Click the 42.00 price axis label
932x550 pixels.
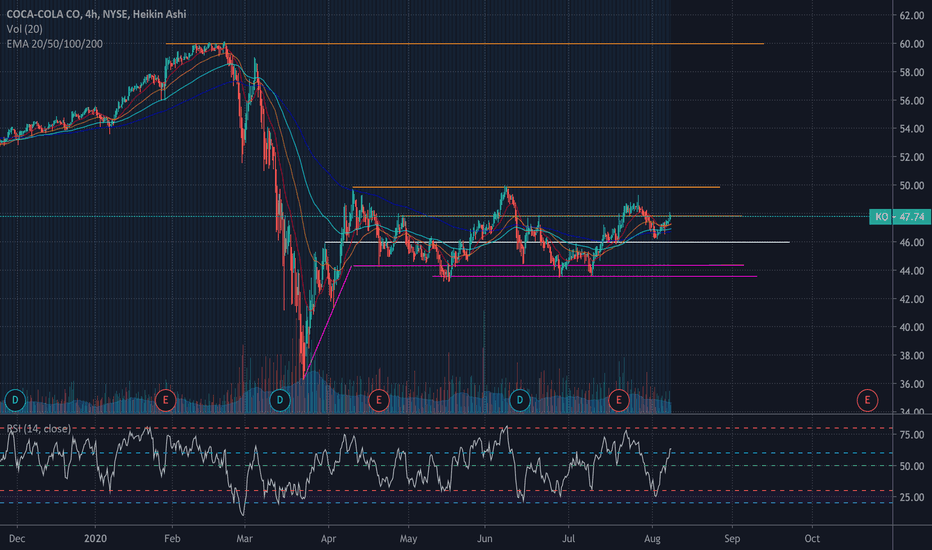[x=911, y=299]
